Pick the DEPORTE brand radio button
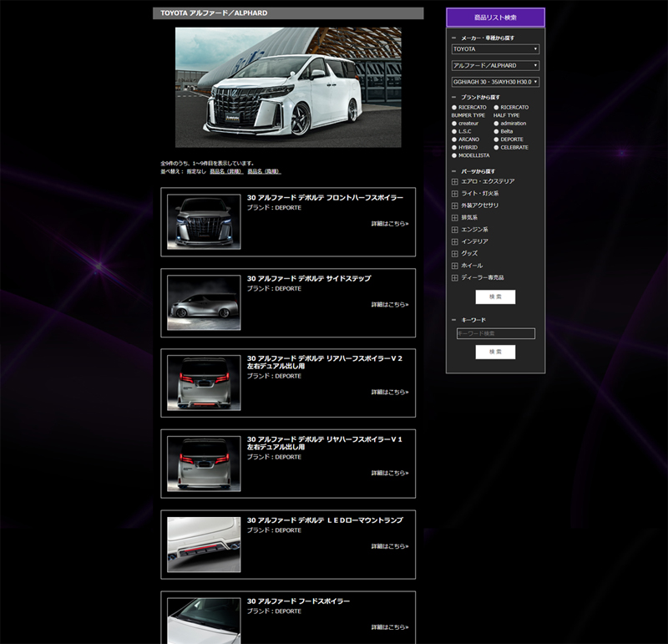The height and width of the screenshot is (644, 668). (x=496, y=139)
